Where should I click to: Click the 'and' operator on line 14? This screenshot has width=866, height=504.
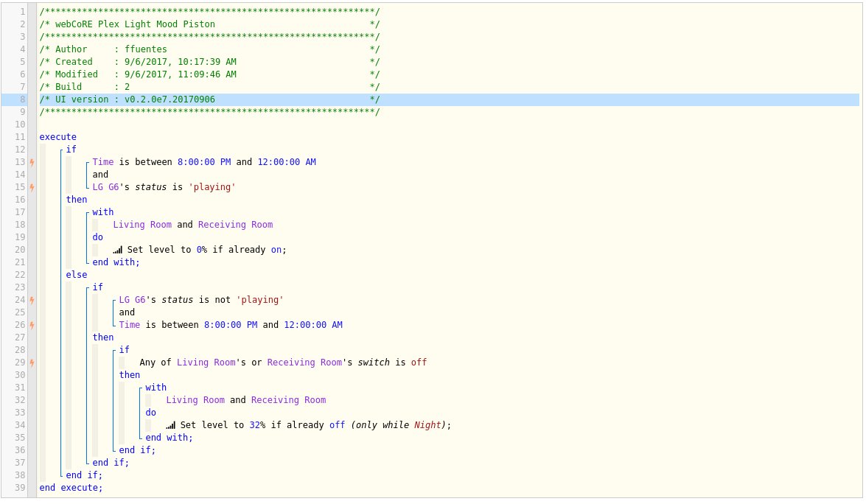(100, 175)
